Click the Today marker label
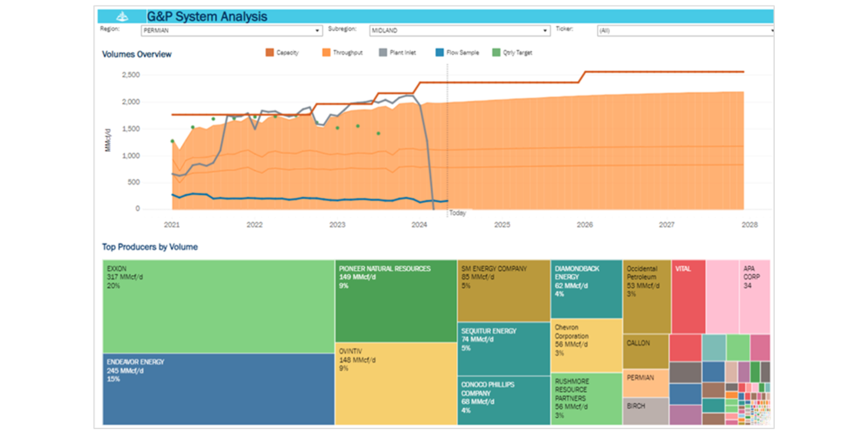The height and width of the screenshot is (434, 868). point(457,213)
